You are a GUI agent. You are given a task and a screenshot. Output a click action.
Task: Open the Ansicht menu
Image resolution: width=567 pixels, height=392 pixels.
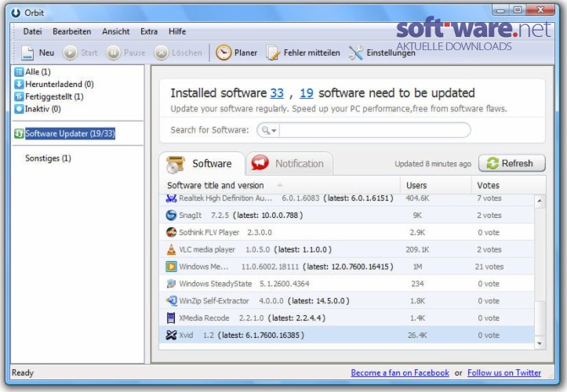tap(116, 31)
